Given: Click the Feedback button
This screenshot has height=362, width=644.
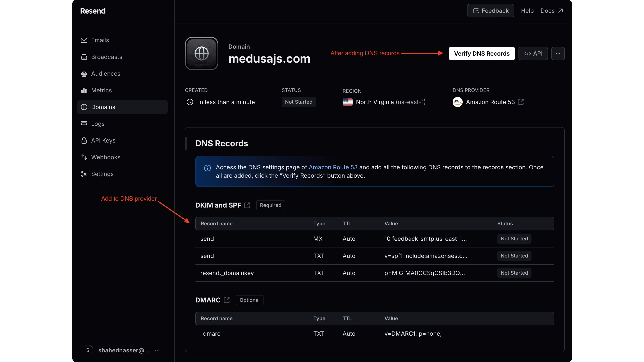Looking at the screenshot, I should pos(490,10).
